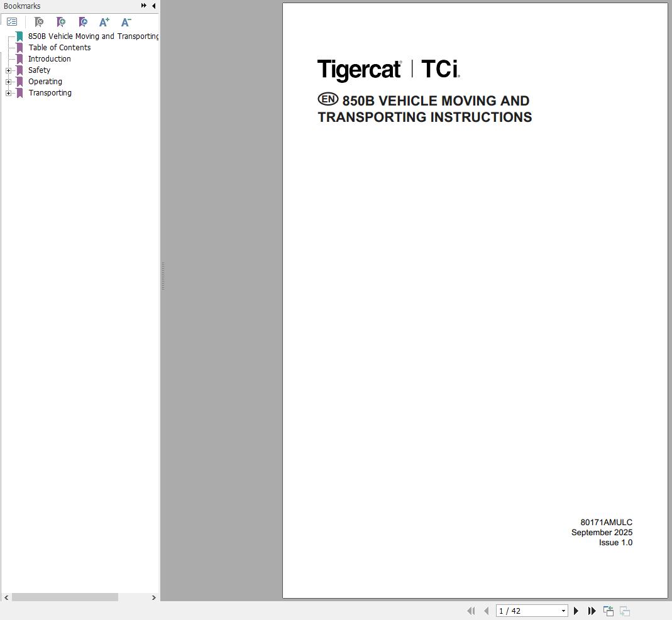Image resolution: width=672 pixels, height=620 pixels.
Task: Jump to the last page with double-arrow icon
Action: pyautogui.click(x=592, y=611)
